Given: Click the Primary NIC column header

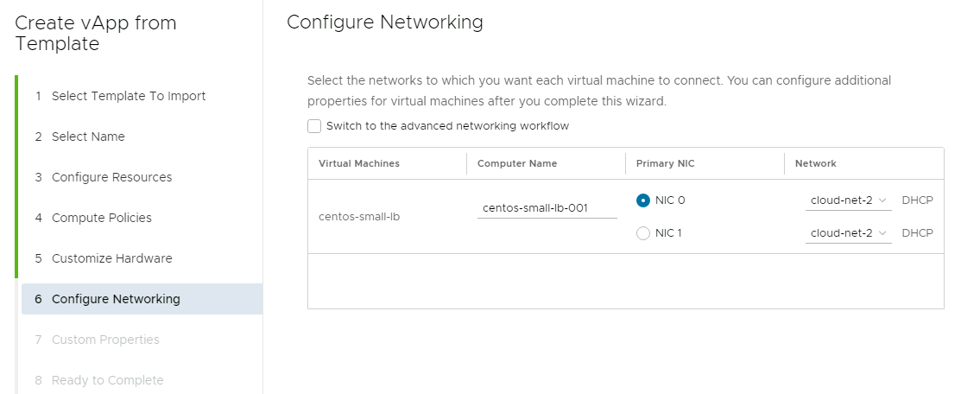Looking at the screenshot, I should [667, 163].
